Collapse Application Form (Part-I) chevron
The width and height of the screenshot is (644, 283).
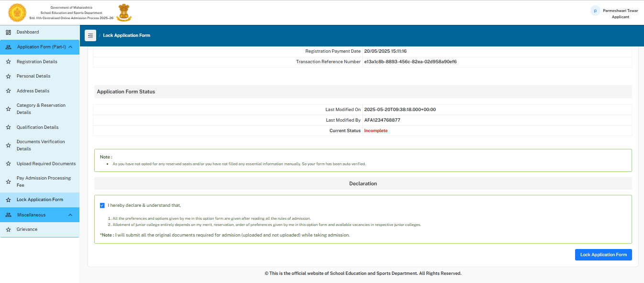[x=70, y=47]
